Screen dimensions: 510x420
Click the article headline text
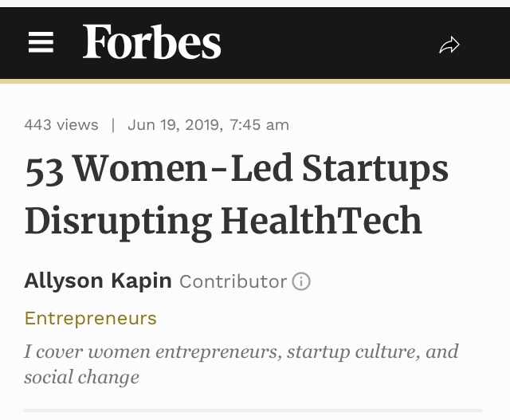(x=236, y=194)
